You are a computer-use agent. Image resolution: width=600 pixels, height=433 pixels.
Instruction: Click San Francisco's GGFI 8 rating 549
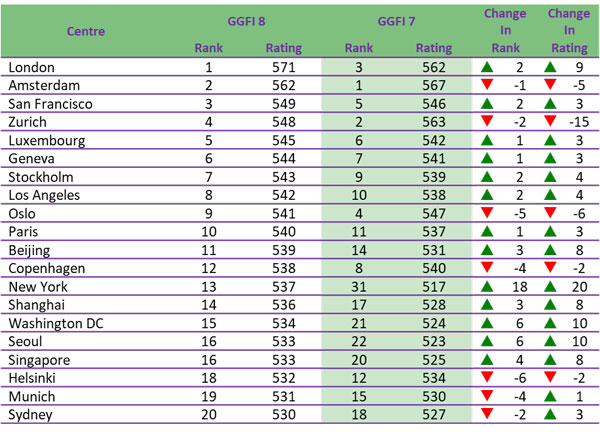(x=283, y=104)
